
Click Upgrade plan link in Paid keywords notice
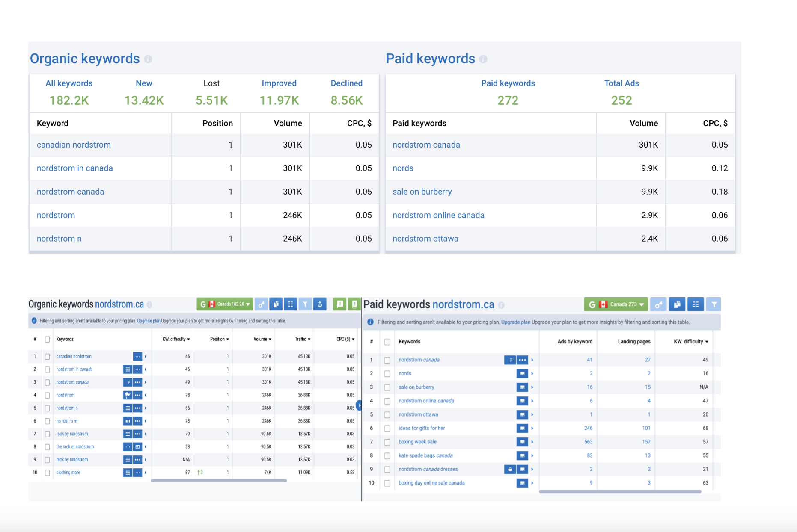pyautogui.click(x=516, y=322)
